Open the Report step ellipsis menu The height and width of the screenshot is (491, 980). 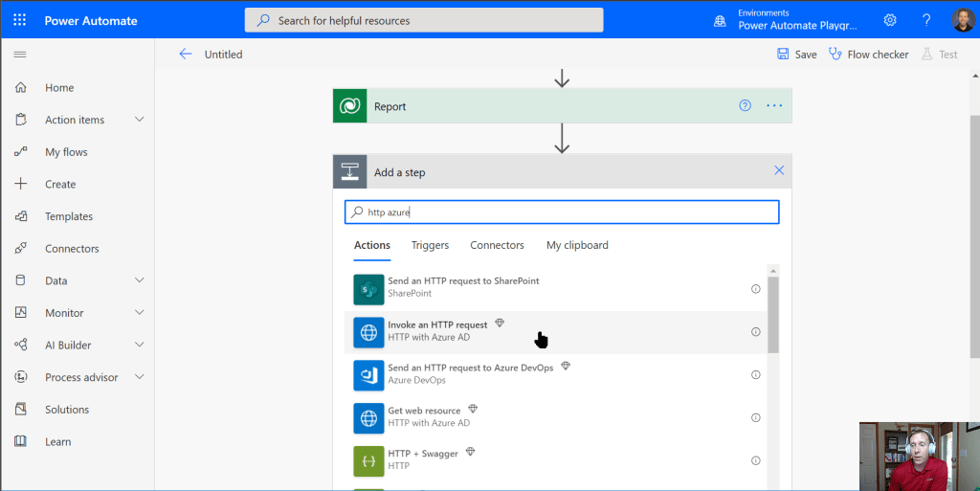point(774,105)
